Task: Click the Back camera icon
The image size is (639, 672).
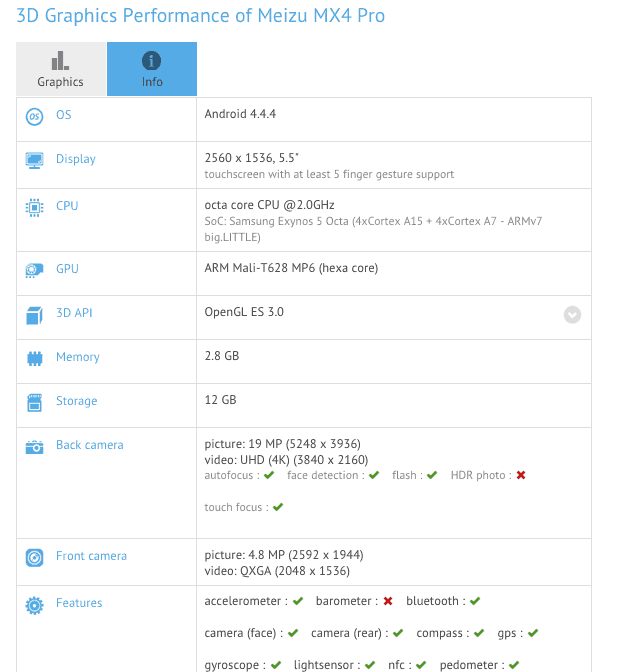Action: tap(35, 446)
